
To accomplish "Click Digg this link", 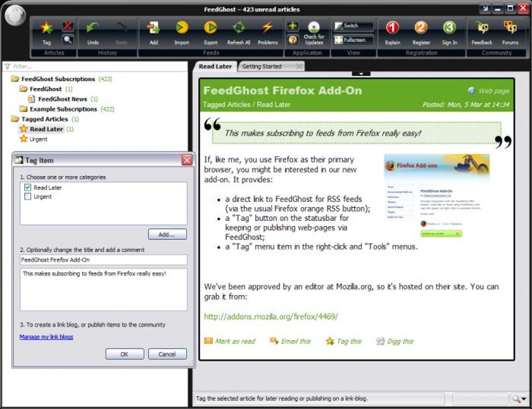I will [395, 341].
